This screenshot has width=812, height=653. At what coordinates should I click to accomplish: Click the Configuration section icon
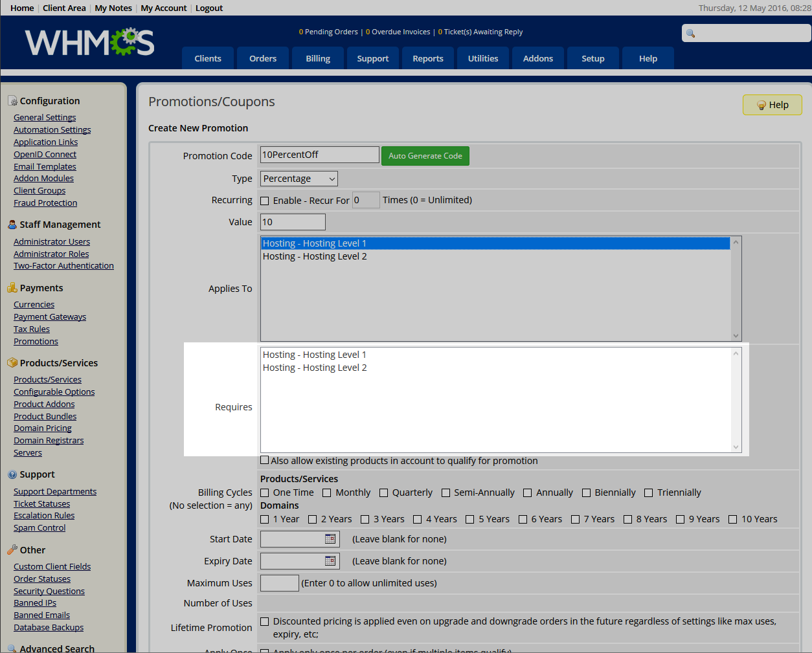12,101
